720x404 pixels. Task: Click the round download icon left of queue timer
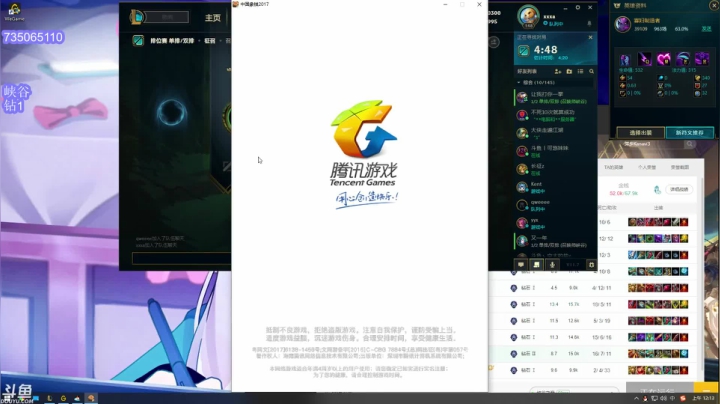tap(494, 42)
